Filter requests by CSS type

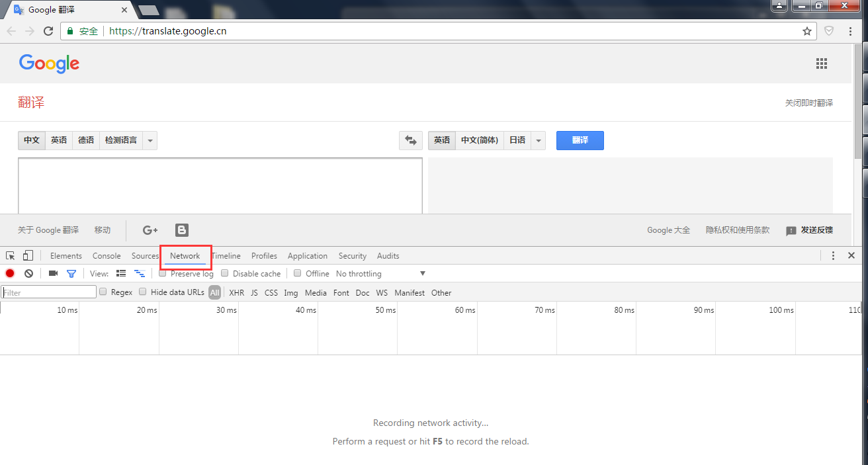tap(271, 292)
